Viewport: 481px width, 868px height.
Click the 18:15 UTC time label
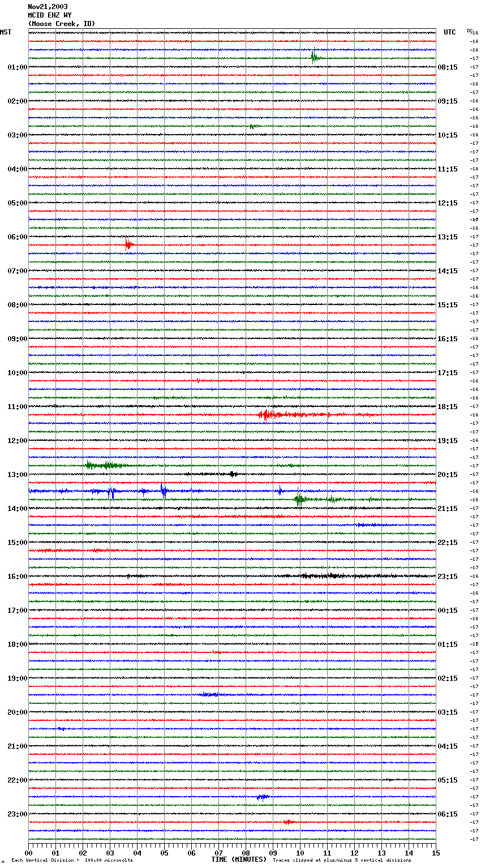[448, 407]
